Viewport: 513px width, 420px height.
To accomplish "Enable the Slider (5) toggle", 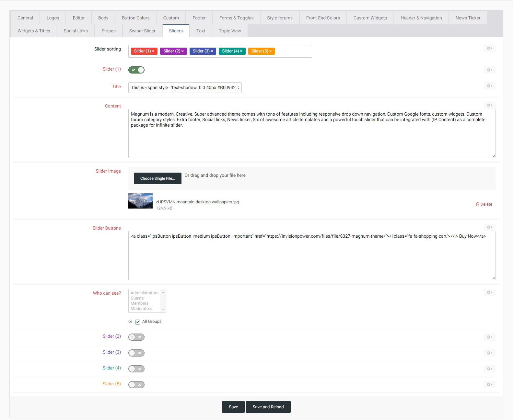I will point(136,385).
